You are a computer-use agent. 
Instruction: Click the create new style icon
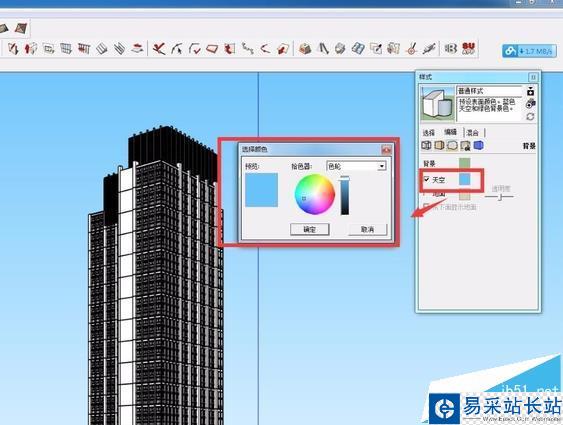pyautogui.click(x=530, y=104)
